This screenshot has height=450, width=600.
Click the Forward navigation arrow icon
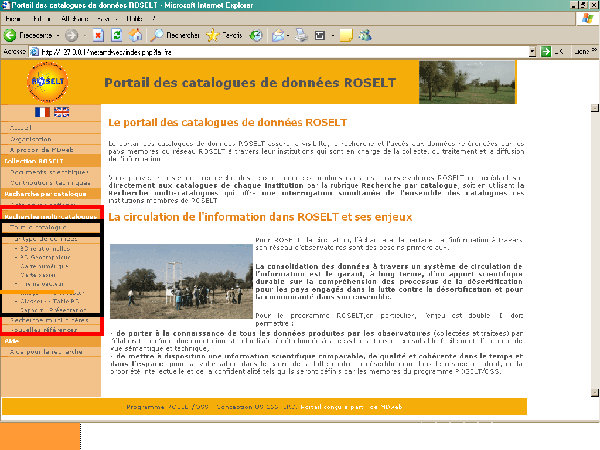click(71, 36)
